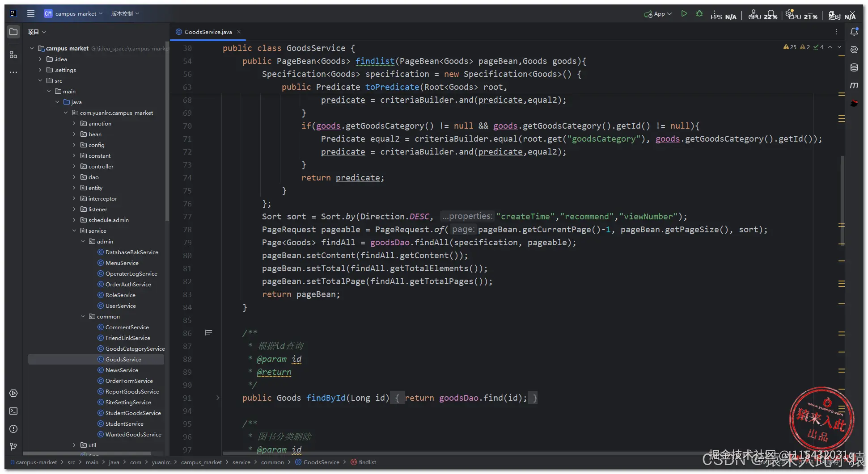Switch to the GoodsService.java tab
The image size is (868, 474).
tap(208, 32)
